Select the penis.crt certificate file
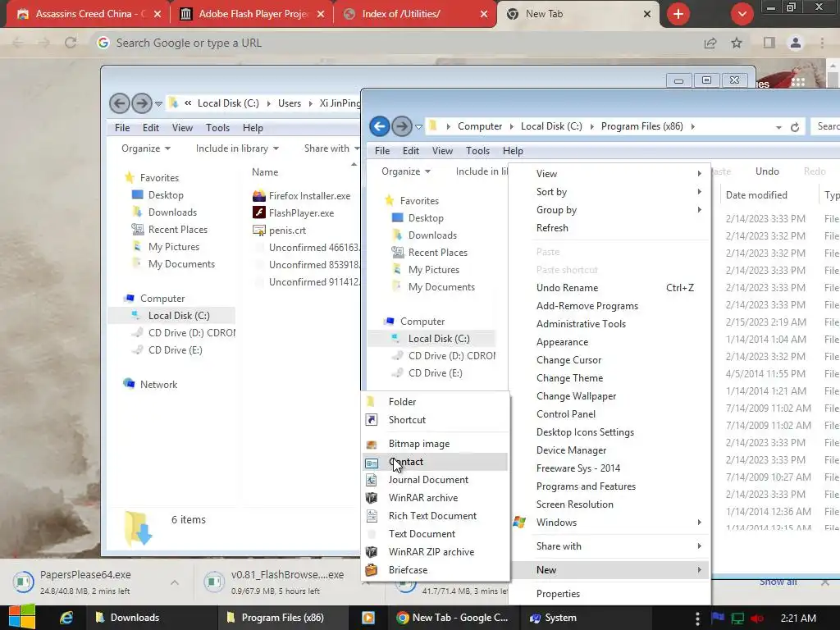Screen dimensions: 840x630 coord(279,231)
